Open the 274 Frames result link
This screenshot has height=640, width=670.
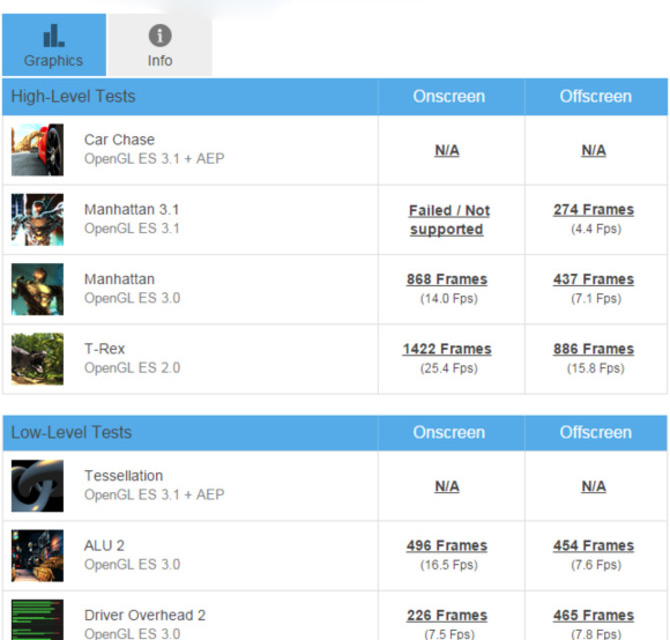[594, 210]
